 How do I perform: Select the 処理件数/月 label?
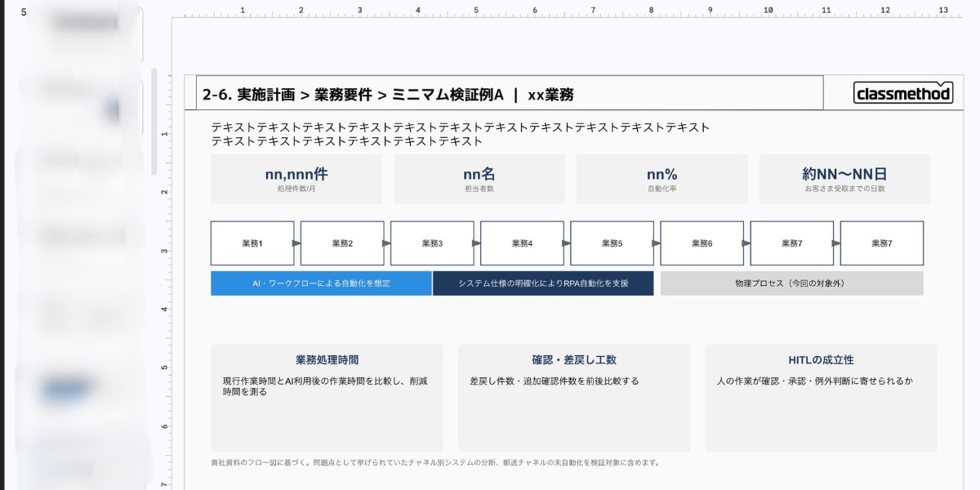(x=296, y=189)
